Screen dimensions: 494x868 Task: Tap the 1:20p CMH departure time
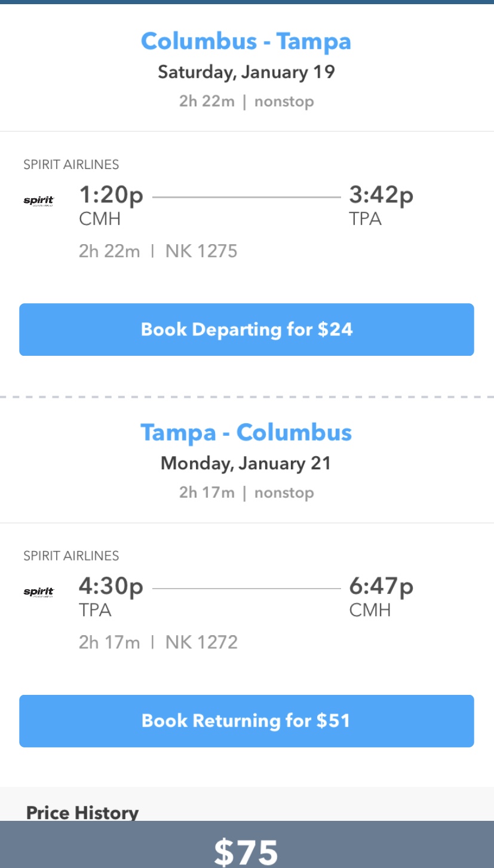tap(111, 205)
